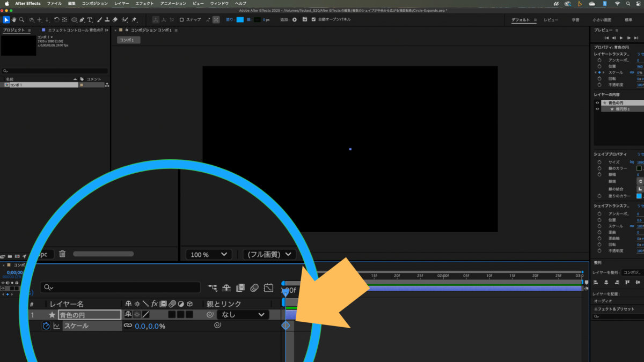Open the プロジェクト panel menu icon
This screenshot has width=644, height=362.
coord(29,30)
